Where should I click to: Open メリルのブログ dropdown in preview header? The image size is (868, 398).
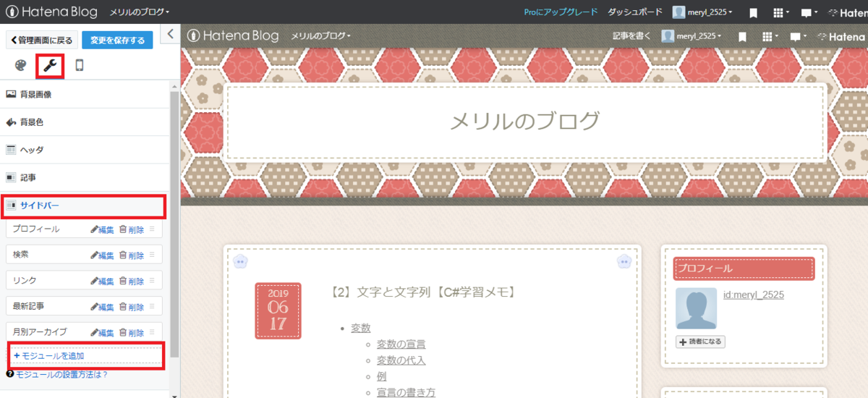coord(320,36)
